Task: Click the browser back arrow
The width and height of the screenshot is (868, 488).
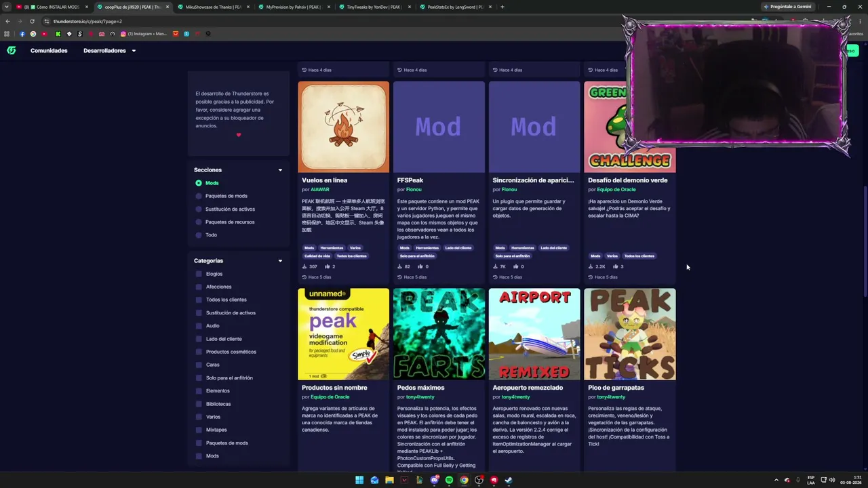Action: point(7,21)
